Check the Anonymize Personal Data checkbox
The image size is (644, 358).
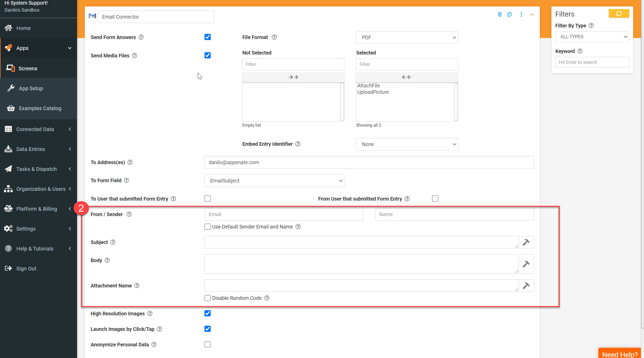(208, 344)
